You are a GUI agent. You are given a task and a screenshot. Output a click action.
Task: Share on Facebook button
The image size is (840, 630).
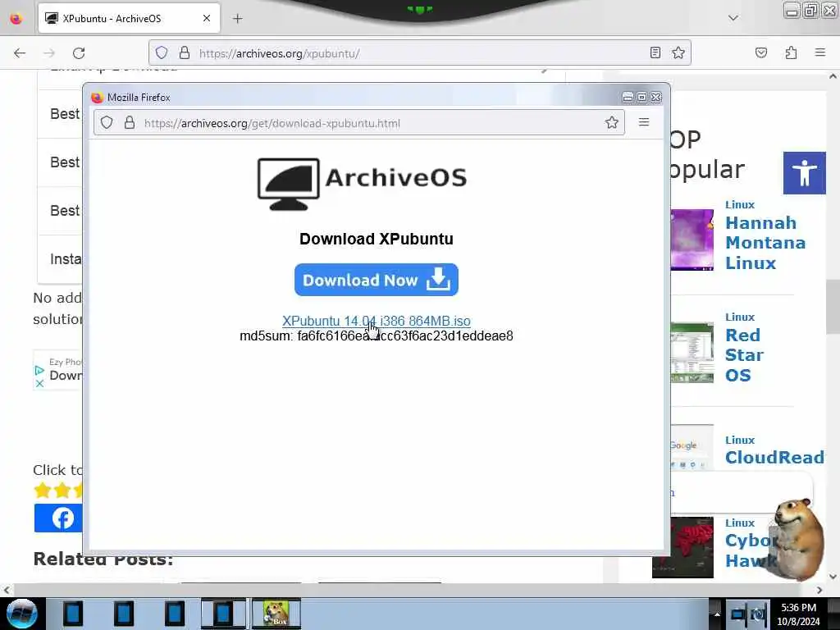pyautogui.click(x=58, y=518)
